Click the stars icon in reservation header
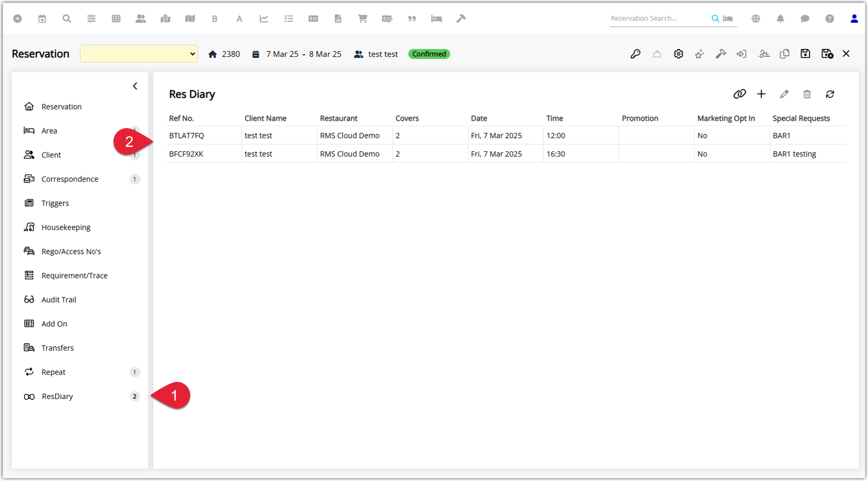The width and height of the screenshot is (868, 481). coord(699,54)
